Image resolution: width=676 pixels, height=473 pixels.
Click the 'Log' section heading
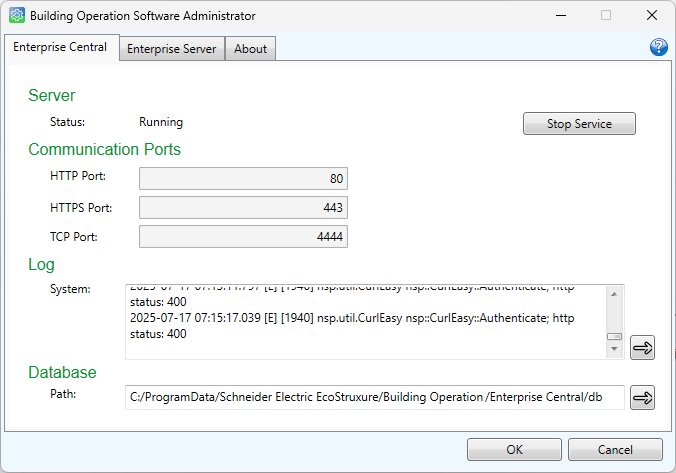tap(41, 265)
